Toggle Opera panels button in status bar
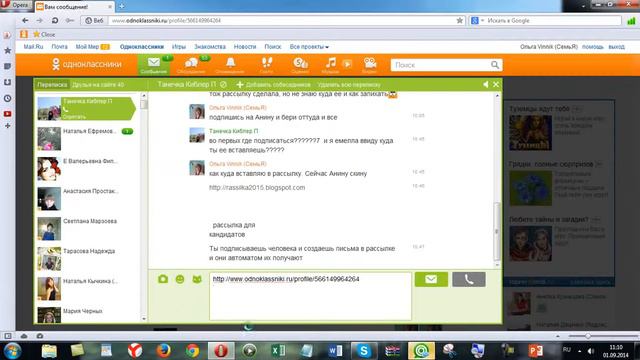The image size is (640, 360). 8,336
